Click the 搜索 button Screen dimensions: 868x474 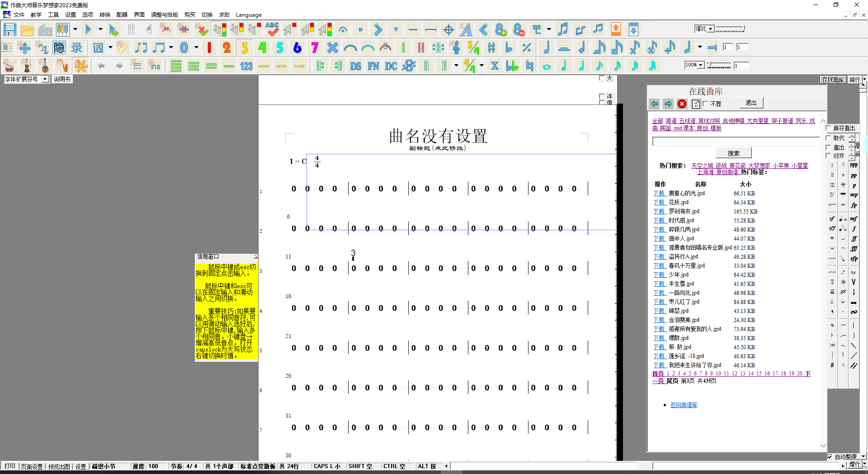click(733, 153)
